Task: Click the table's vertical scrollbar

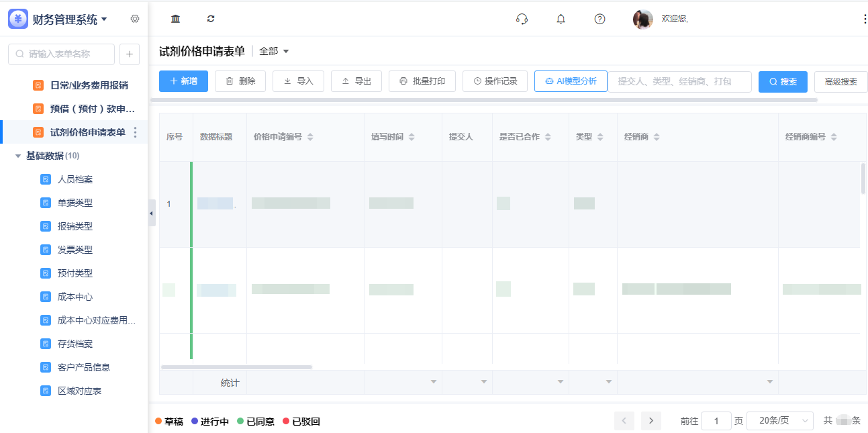Action: [863, 179]
